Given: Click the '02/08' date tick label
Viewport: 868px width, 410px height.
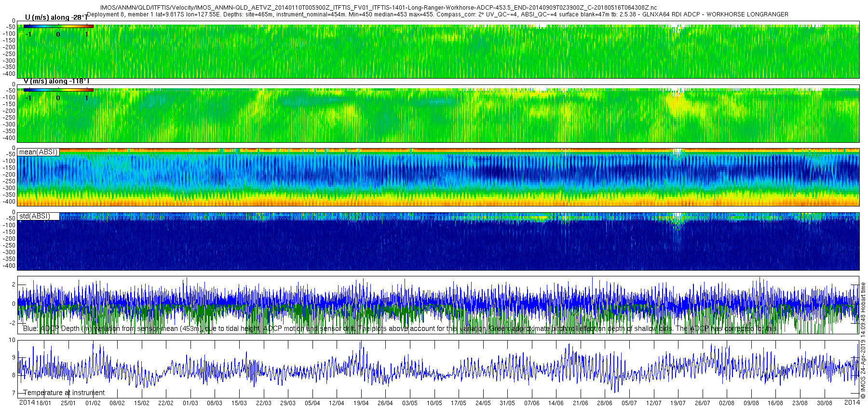Looking at the screenshot, I should click(727, 403).
